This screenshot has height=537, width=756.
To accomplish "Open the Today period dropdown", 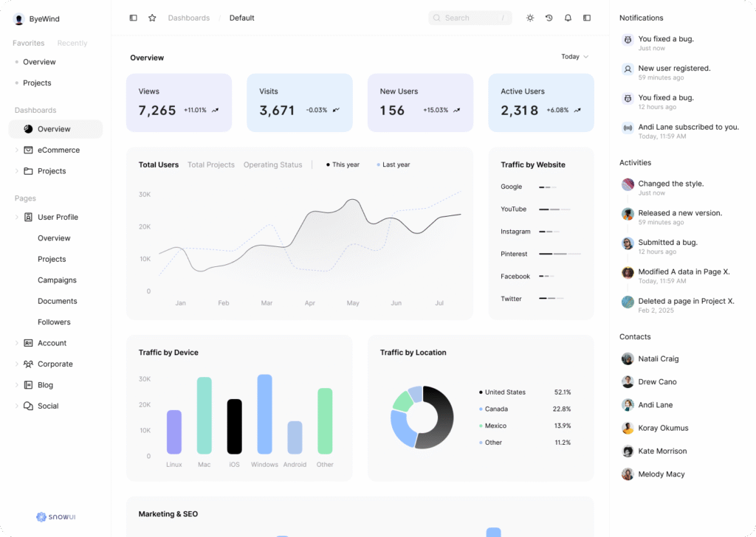I will pos(574,57).
